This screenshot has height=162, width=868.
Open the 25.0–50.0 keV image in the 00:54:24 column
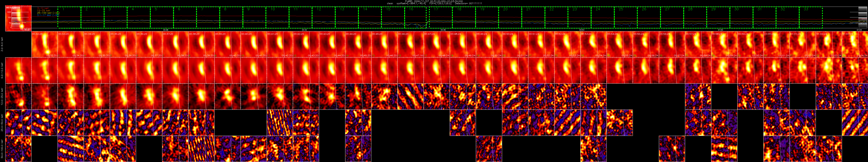coord(619,123)
